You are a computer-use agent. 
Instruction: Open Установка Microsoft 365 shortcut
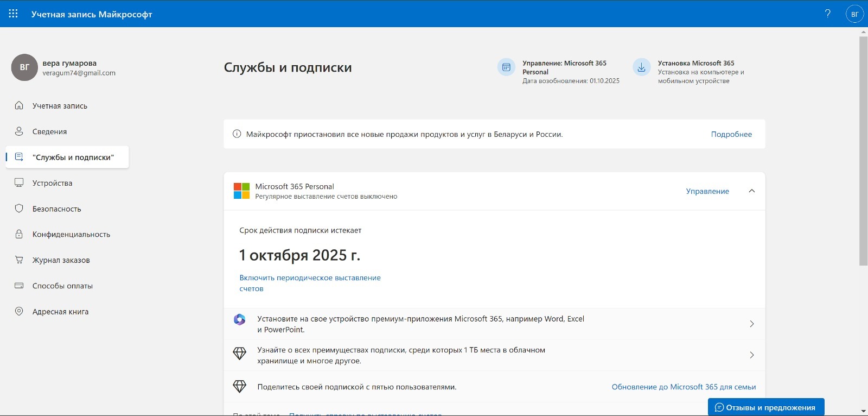[689, 72]
